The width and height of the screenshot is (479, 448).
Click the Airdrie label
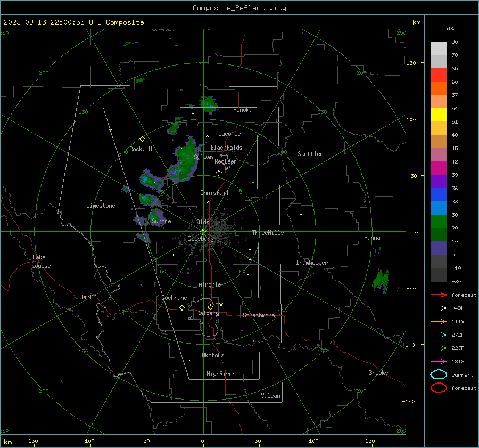point(210,284)
